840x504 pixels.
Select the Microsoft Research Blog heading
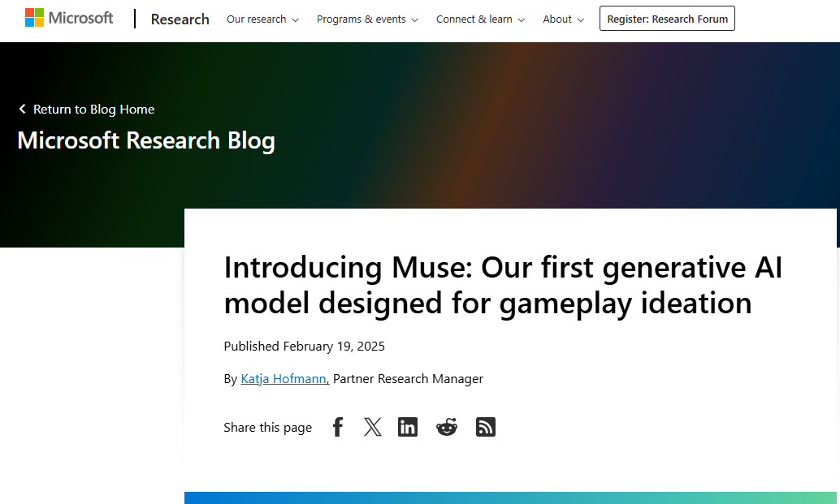click(146, 140)
